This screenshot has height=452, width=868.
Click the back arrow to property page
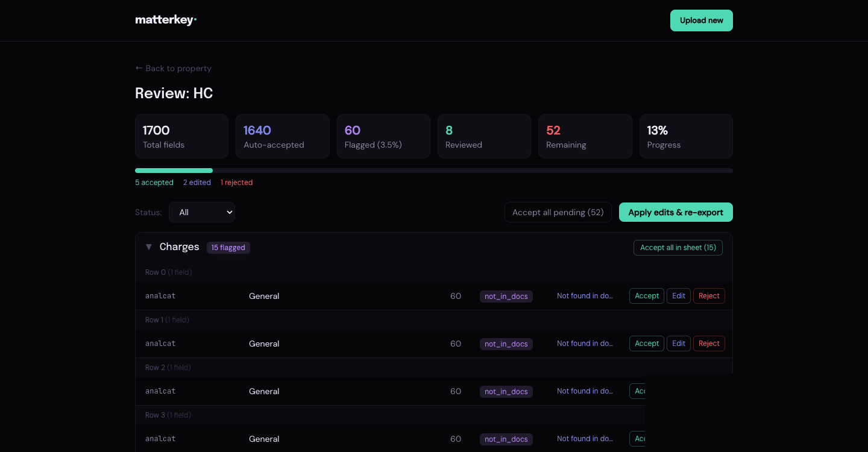click(139, 68)
